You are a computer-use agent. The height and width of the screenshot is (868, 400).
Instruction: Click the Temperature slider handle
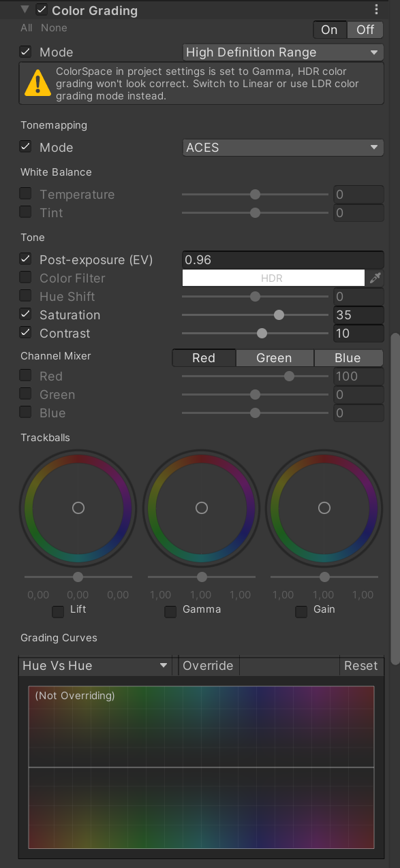[x=255, y=194]
